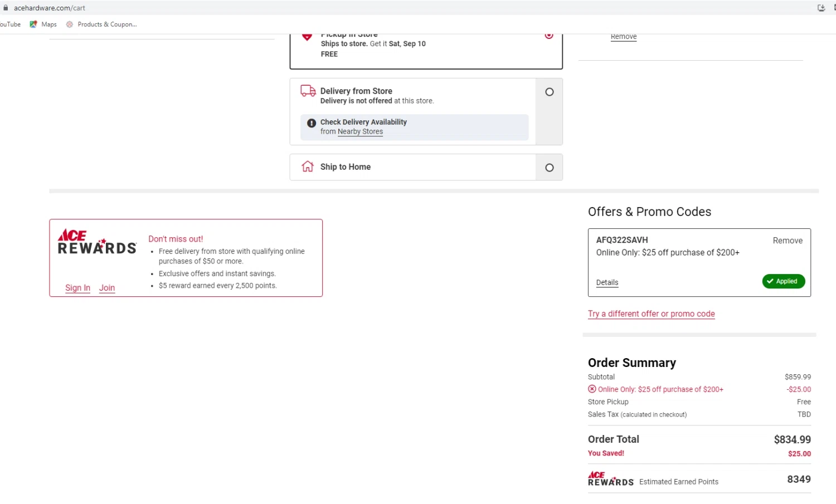The height and width of the screenshot is (504, 836).
Task: Remove the AFQ322SAVH promo code
Action: [x=788, y=241]
